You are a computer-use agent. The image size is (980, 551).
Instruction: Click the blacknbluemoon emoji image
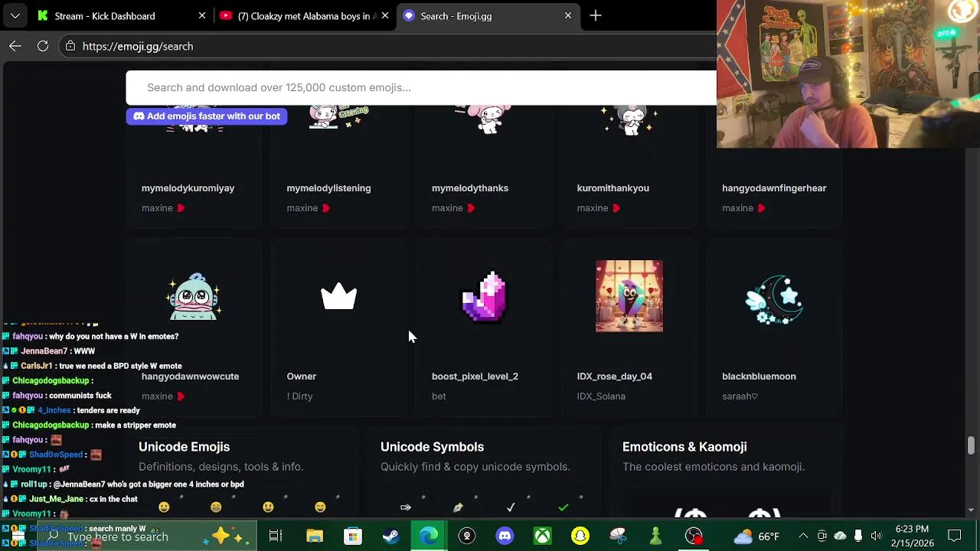tap(774, 300)
